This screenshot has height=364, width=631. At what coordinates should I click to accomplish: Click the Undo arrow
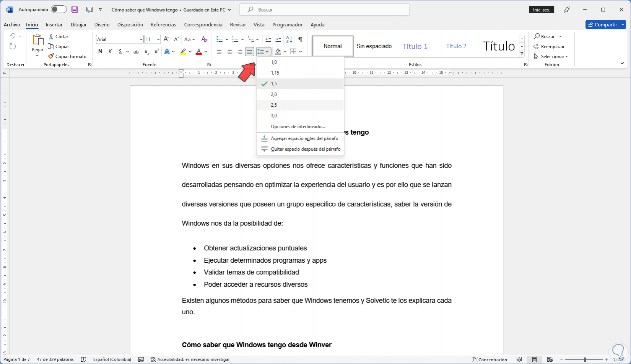point(12,36)
